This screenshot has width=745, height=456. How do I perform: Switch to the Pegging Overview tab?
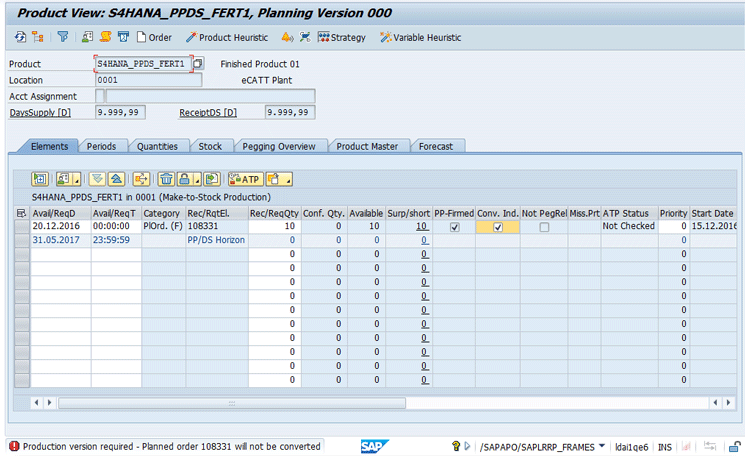(278, 146)
